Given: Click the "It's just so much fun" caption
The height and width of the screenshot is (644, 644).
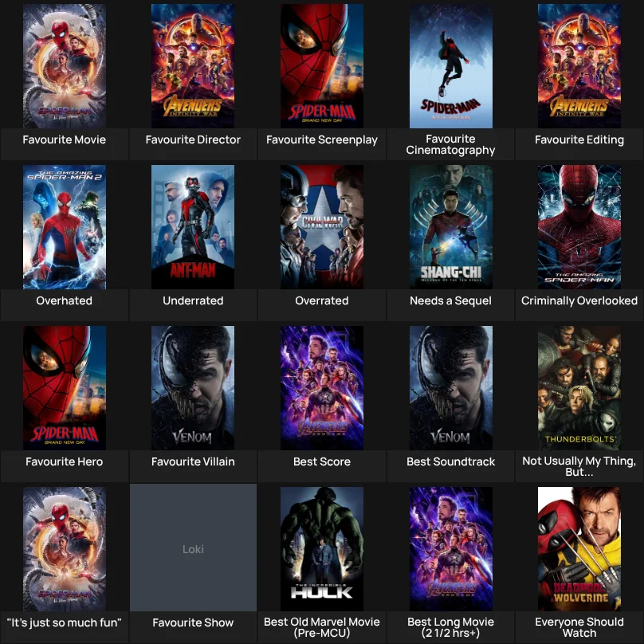Looking at the screenshot, I should 64,622.
